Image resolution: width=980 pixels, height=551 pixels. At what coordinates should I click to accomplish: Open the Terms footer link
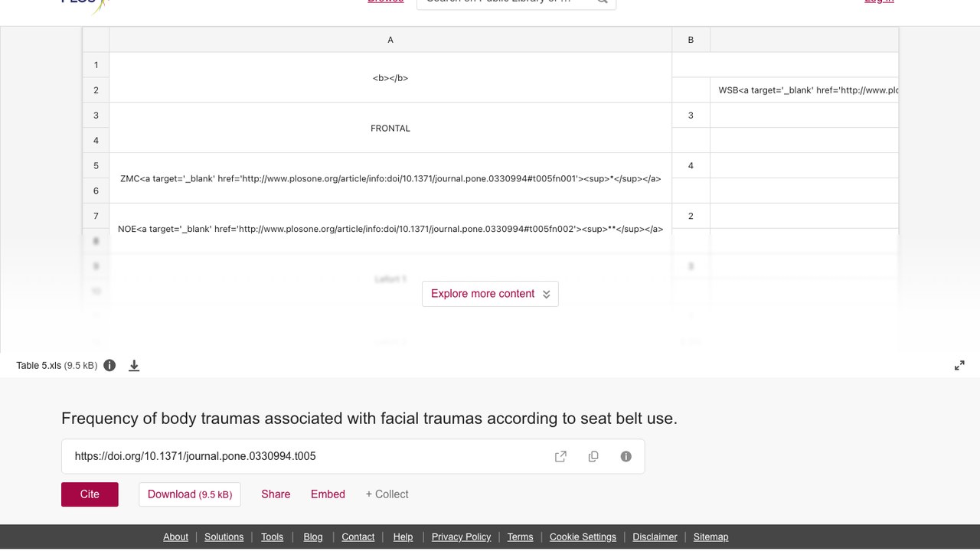tap(520, 537)
